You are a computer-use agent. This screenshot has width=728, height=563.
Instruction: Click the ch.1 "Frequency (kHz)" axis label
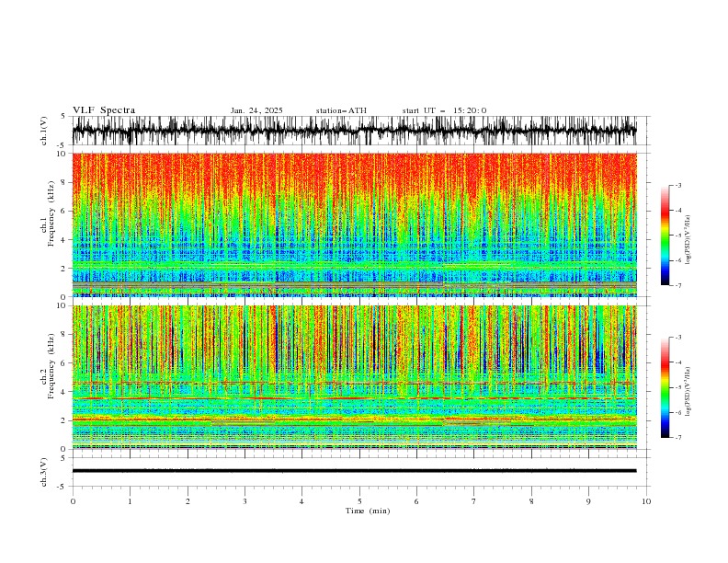(51, 212)
